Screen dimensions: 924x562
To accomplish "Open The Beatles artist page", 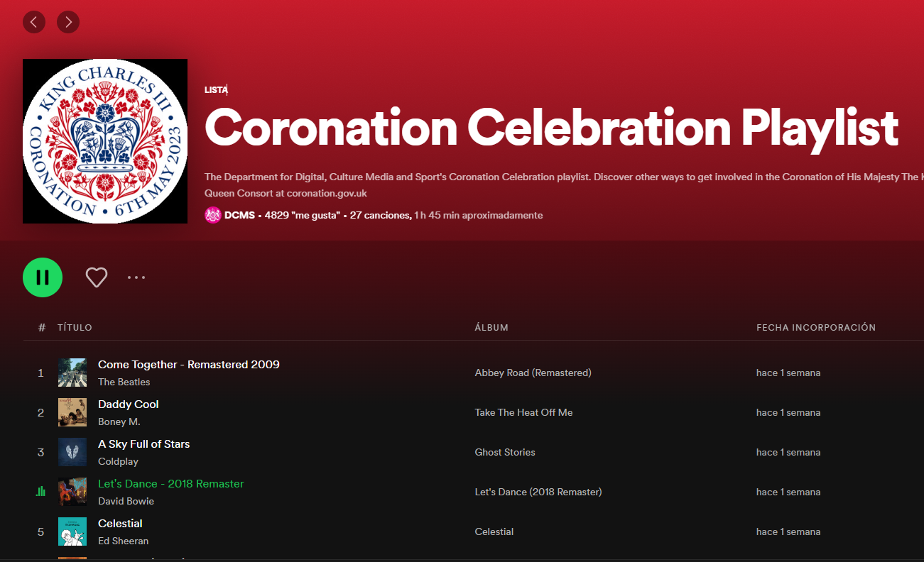I will click(x=124, y=382).
